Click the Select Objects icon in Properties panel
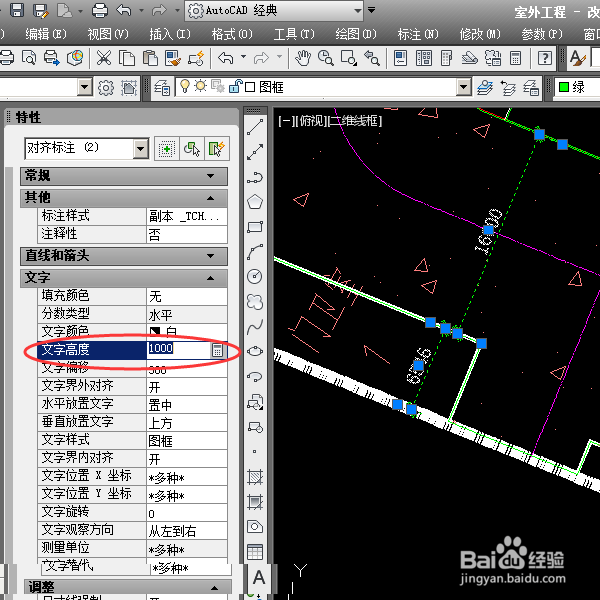 (192, 148)
